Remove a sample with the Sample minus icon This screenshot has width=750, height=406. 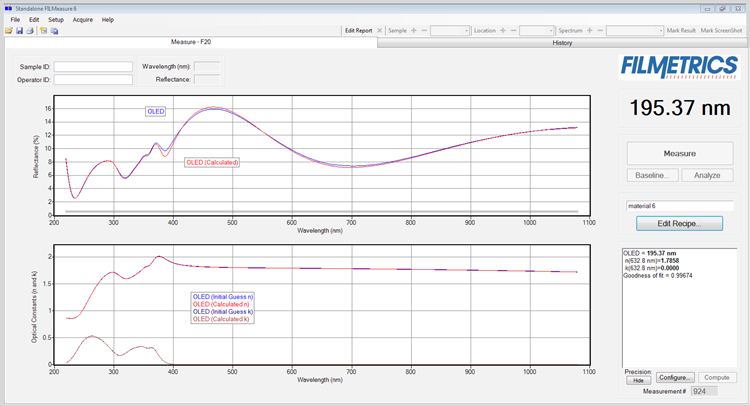pyautogui.click(x=424, y=31)
